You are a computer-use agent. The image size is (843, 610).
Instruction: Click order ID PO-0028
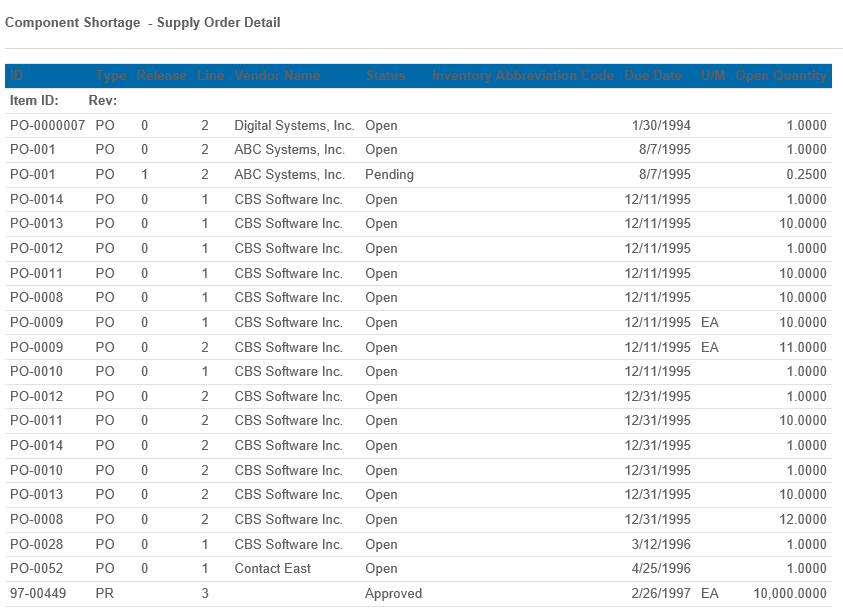(x=37, y=545)
